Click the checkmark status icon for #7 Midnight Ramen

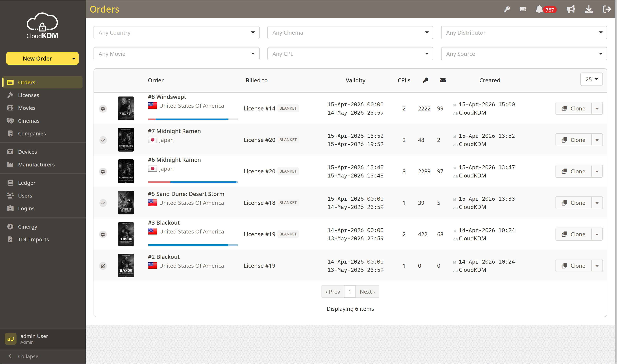pos(103,140)
